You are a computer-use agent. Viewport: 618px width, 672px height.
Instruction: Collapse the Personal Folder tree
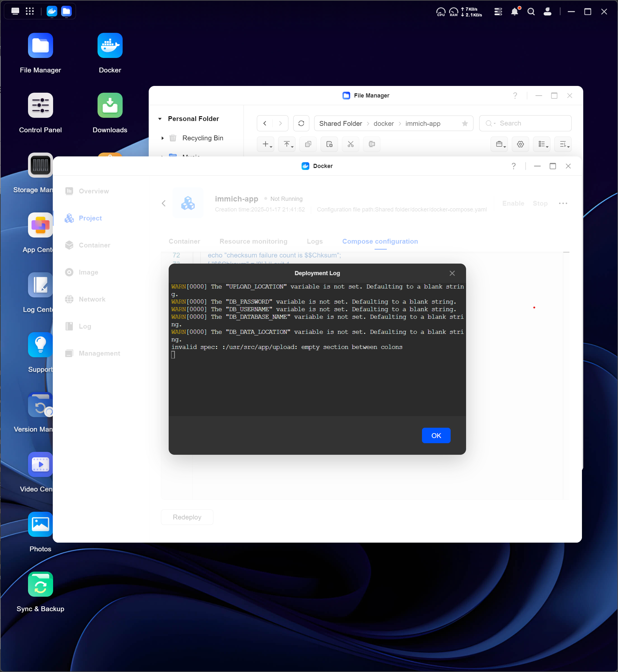pyautogui.click(x=160, y=119)
